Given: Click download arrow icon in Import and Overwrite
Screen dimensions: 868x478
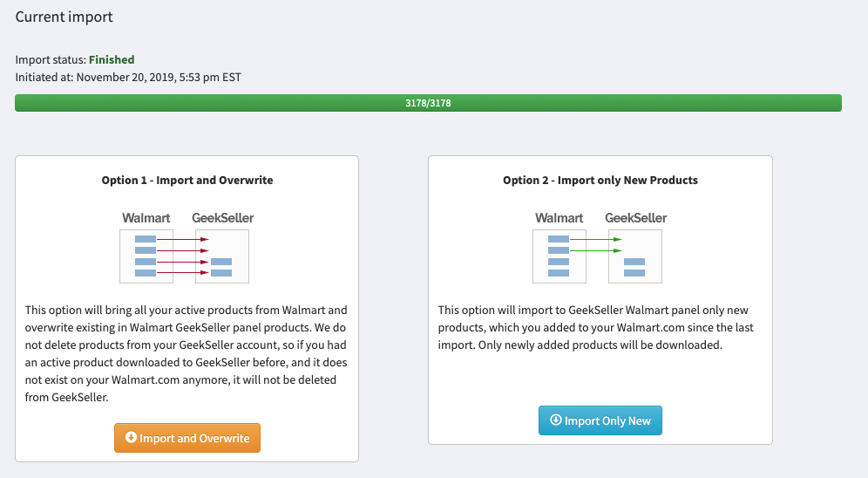Looking at the screenshot, I should point(131,438).
